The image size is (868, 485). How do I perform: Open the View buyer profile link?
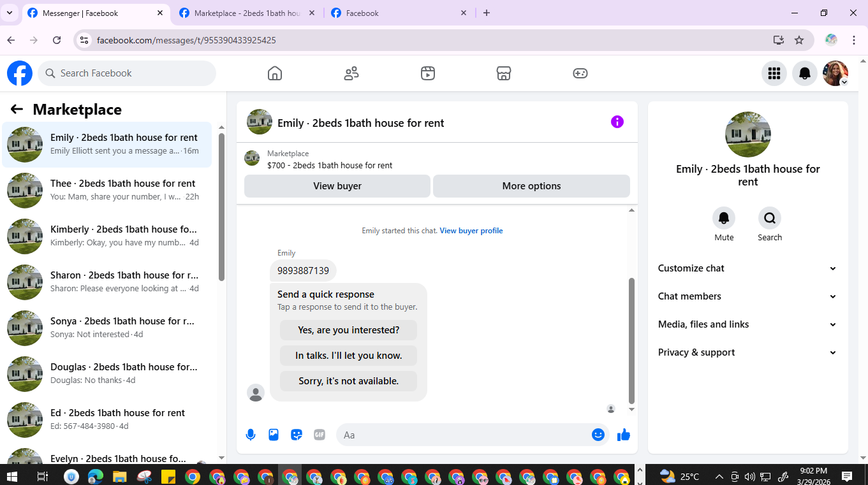click(x=471, y=231)
